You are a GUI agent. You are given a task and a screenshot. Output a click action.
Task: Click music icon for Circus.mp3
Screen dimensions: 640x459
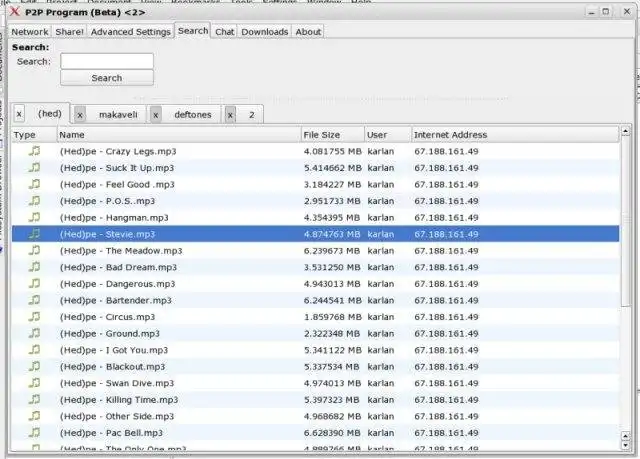(34, 317)
